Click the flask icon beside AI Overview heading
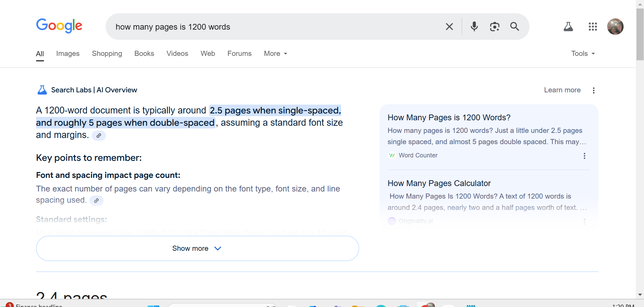644x307 pixels. click(x=42, y=90)
